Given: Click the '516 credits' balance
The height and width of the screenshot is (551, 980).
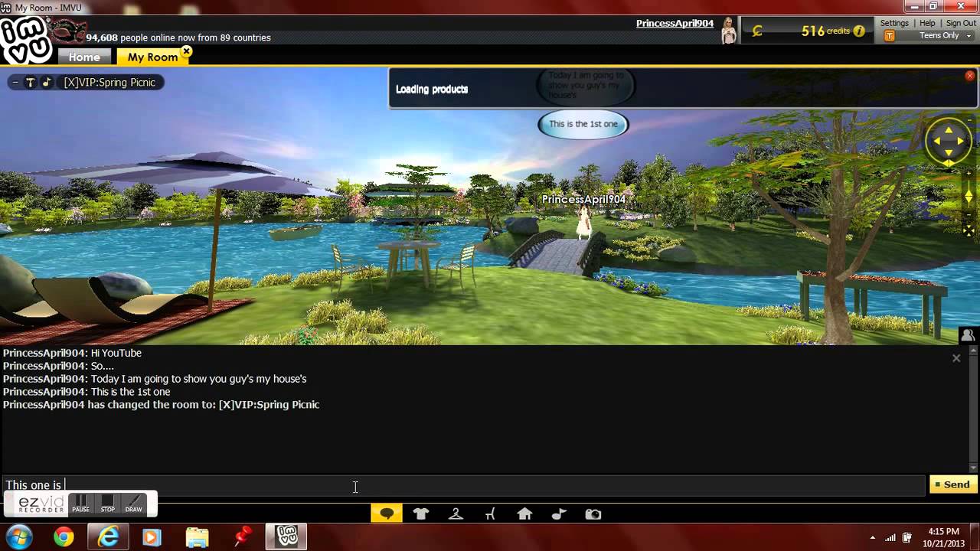Looking at the screenshot, I should [x=825, y=31].
